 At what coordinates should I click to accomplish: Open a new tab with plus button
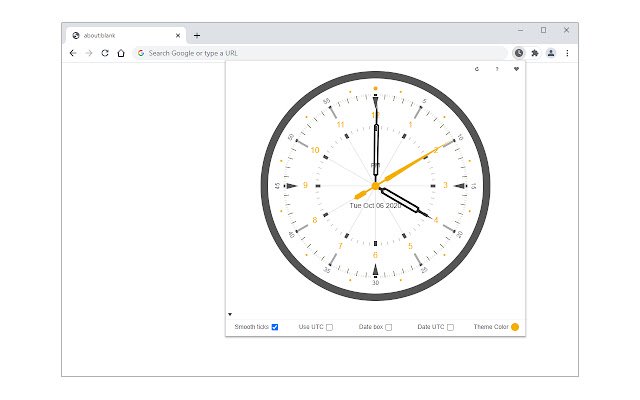[x=197, y=36]
